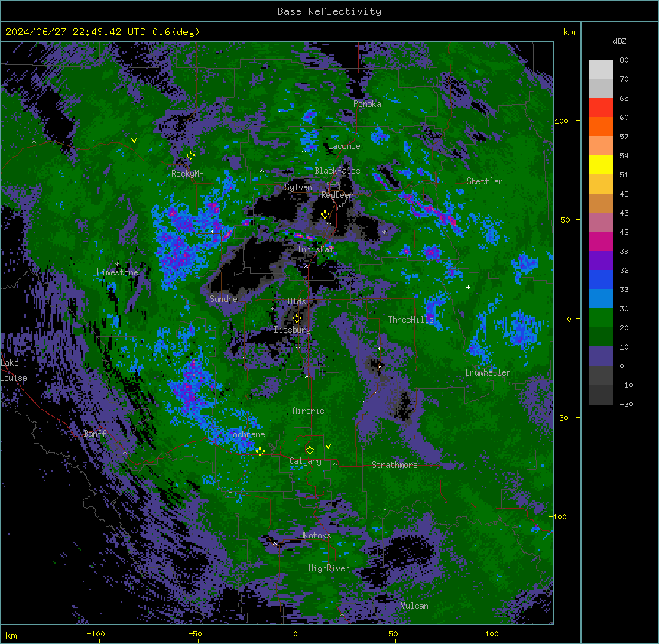Click the Sylvan label on the map
The image size is (659, 644).
click(x=298, y=187)
